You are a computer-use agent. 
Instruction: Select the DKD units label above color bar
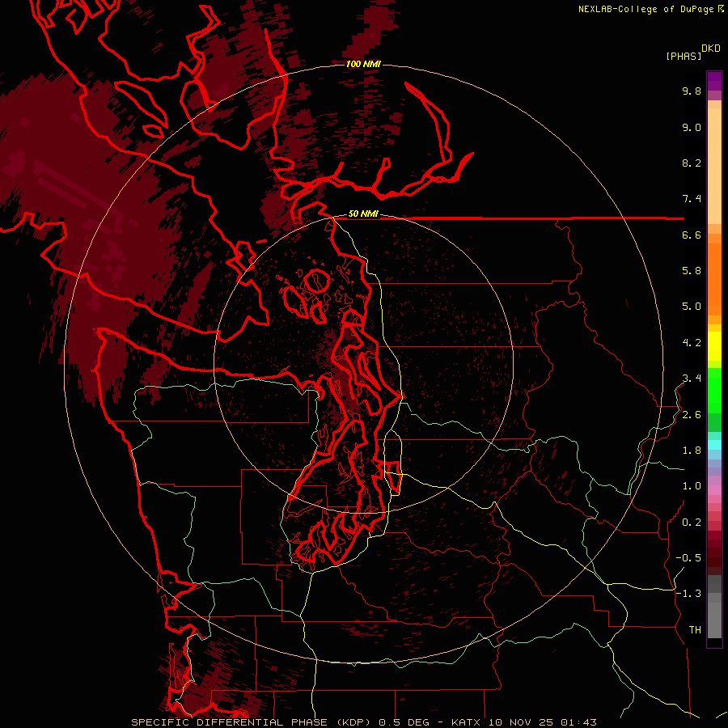(x=711, y=49)
